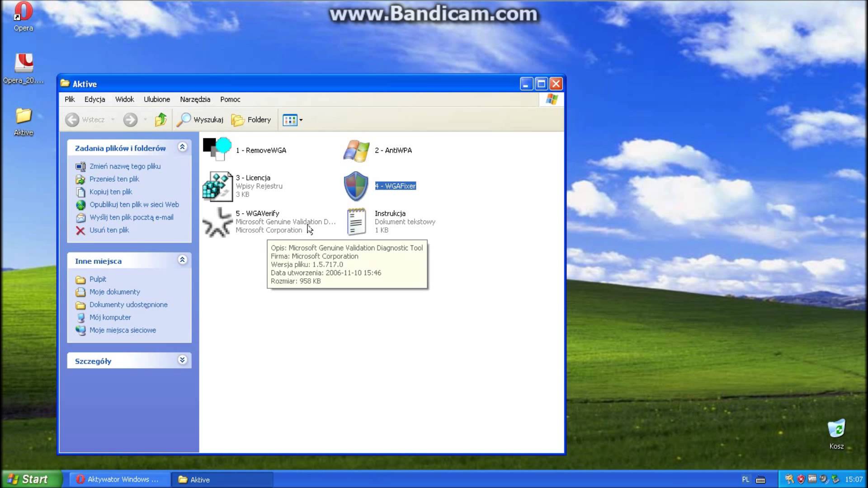Click the 3 - Licencja file name
Image resolution: width=868 pixels, height=488 pixels.
[x=253, y=178]
